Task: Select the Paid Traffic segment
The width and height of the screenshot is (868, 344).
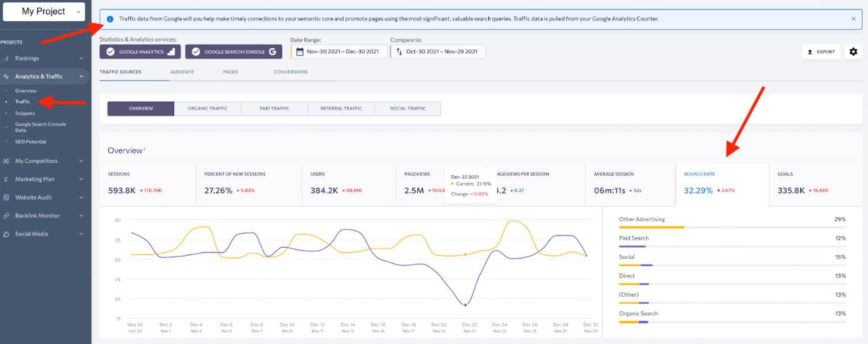Action: pos(275,109)
